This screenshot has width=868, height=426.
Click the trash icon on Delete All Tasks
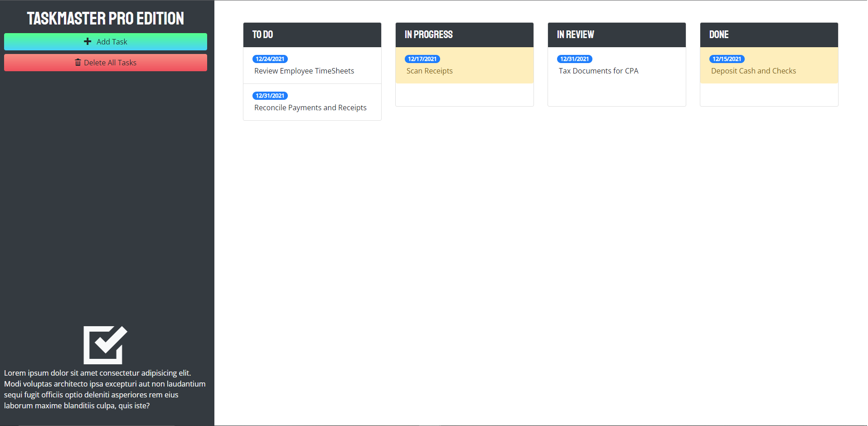click(x=78, y=62)
